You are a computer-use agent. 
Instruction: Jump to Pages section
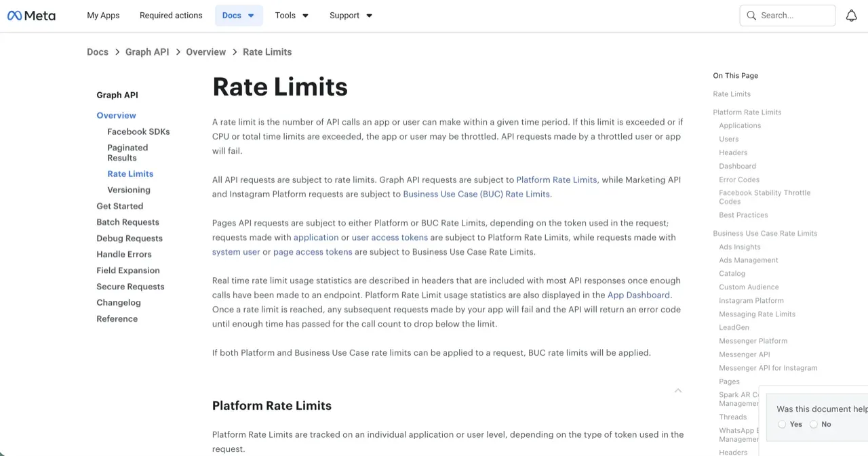coord(729,382)
